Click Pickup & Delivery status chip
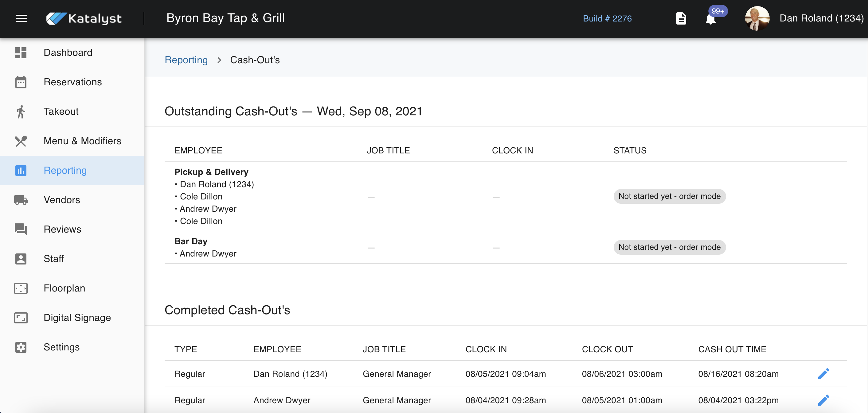 (x=669, y=196)
